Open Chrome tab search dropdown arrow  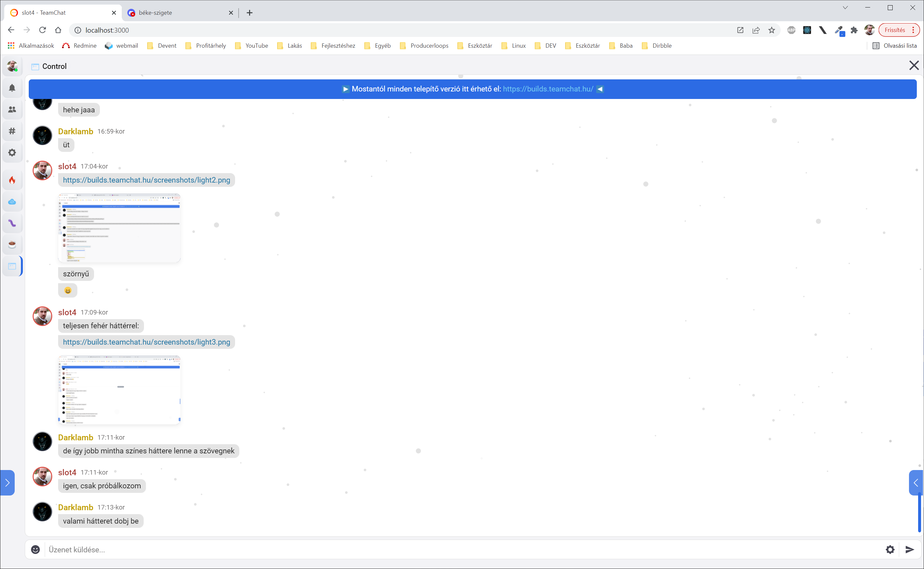coord(845,8)
